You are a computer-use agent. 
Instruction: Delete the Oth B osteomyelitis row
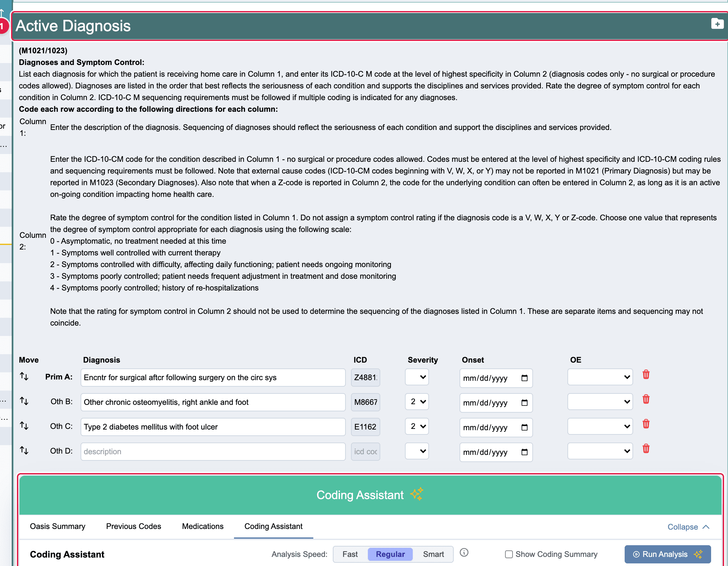click(646, 399)
